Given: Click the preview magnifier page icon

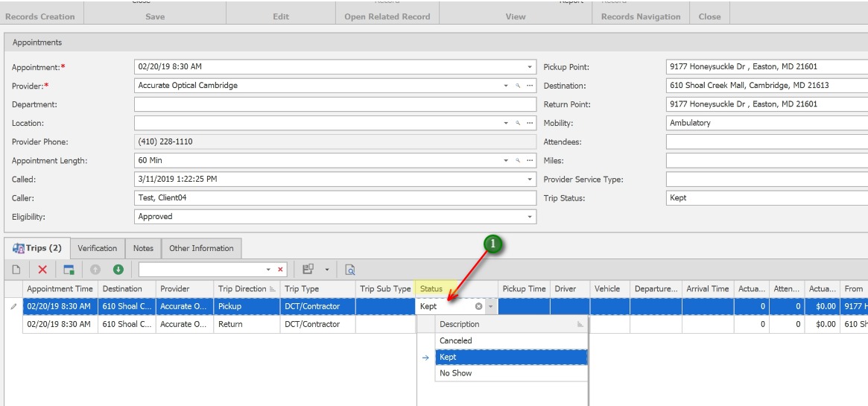Looking at the screenshot, I should point(350,270).
